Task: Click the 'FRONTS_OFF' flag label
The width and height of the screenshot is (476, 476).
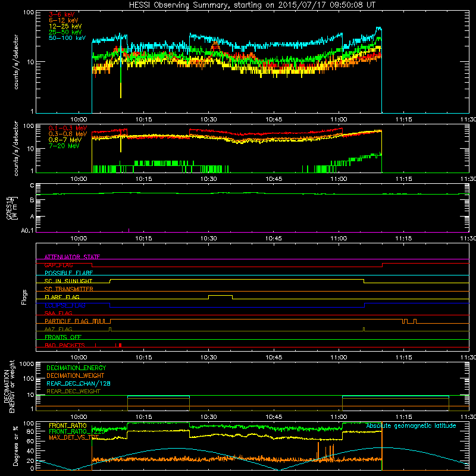Action: point(63,337)
